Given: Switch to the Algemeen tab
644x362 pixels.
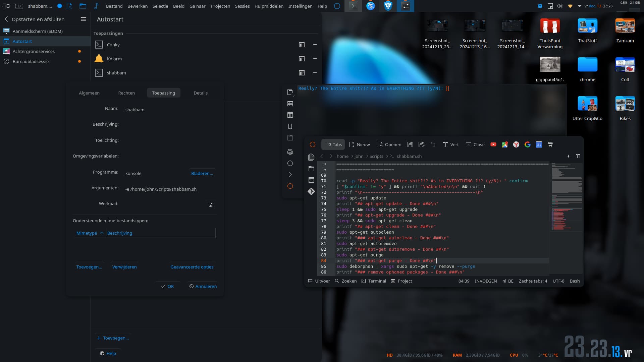Looking at the screenshot, I should (89, 93).
